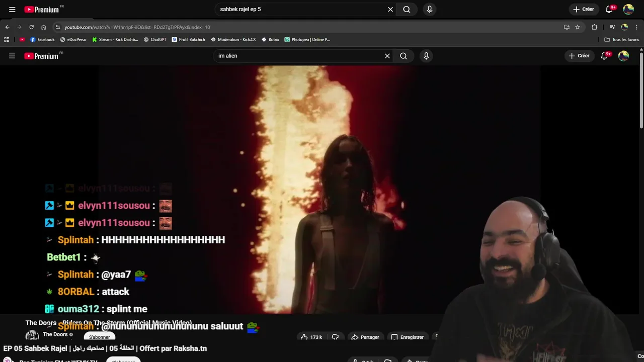Go back with the browser back arrow
644x362 pixels.
click(x=7, y=27)
